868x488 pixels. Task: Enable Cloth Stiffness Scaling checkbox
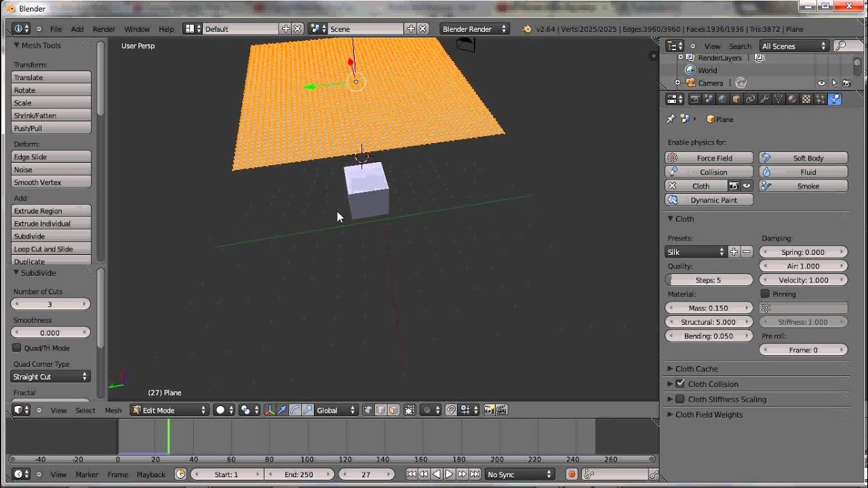click(x=680, y=399)
